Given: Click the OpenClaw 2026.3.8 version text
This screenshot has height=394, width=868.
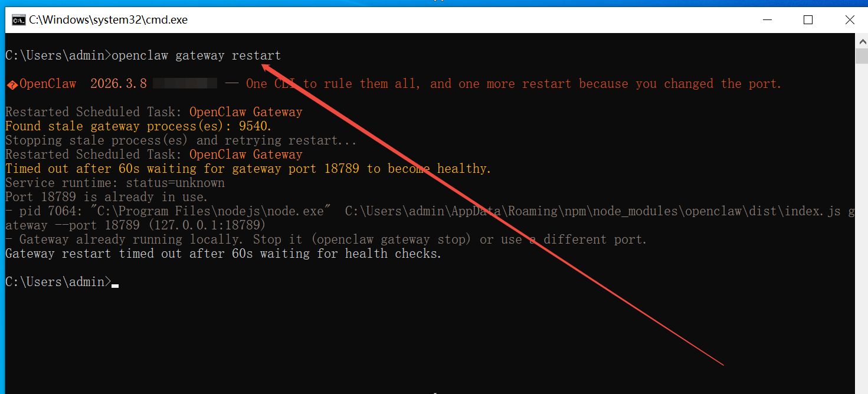Looking at the screenshot, I should (x=83, y=84).
